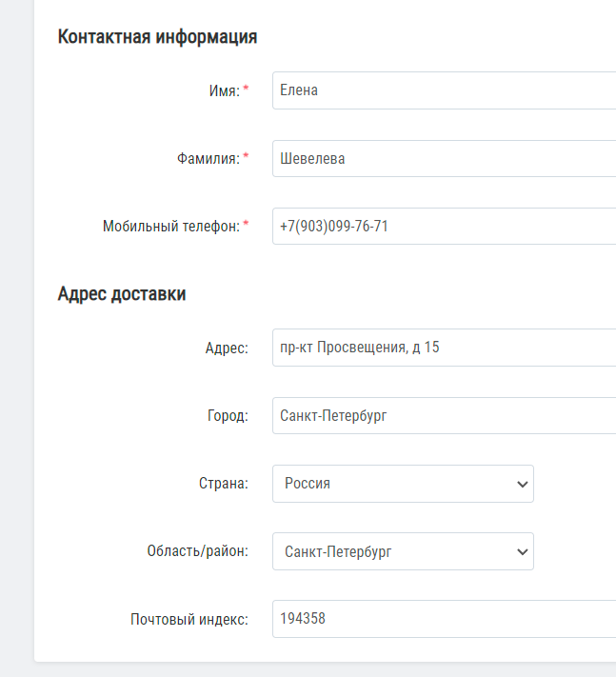The height and width of the screenshot is (677, 616).
Task: Click the Имя field containing Елена
Action: pos(445,90)
